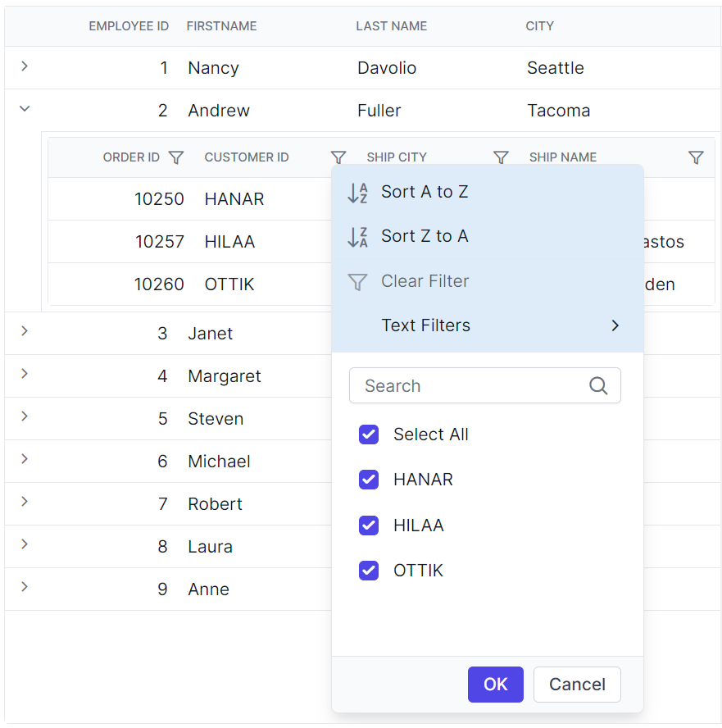Sort by the Employee ID column header
The height and width of the screenshot is (728, 722).
click(129, 26)
